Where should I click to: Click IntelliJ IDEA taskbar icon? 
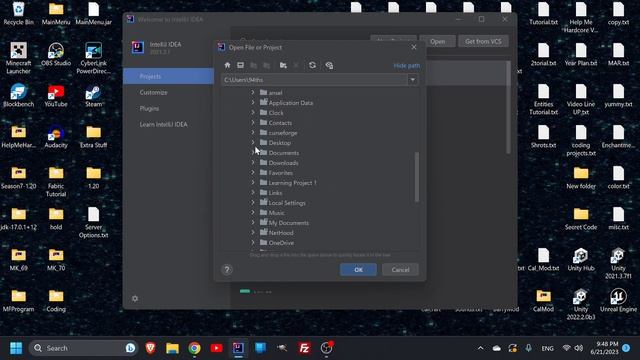(x=238, y=348)
